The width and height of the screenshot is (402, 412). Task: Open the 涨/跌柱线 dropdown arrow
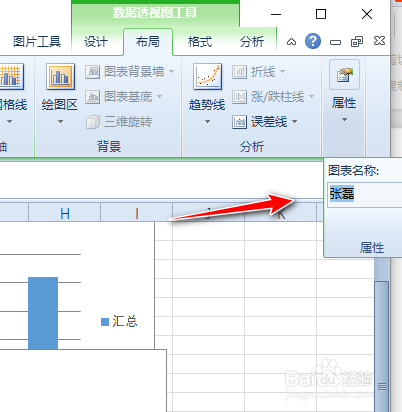click(x=311, y=97)
